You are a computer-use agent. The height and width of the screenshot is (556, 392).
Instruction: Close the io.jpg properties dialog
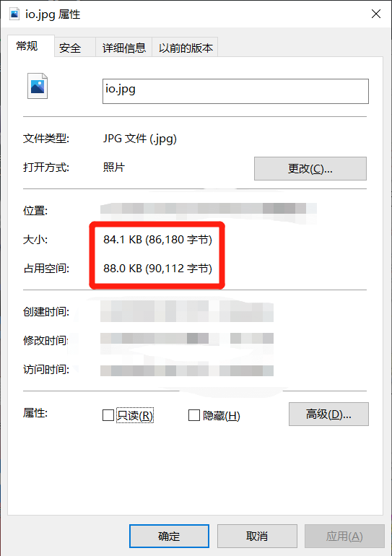(x=375, y=14)
